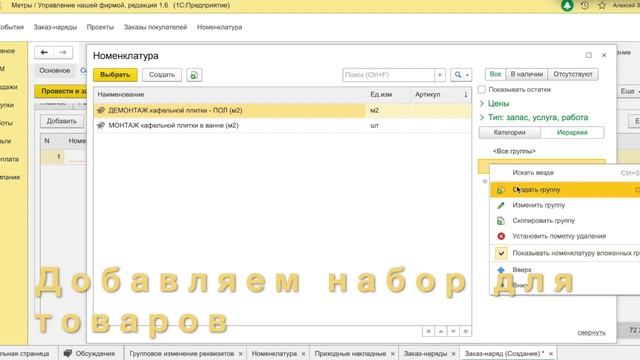Open favorites star icon in title bar

(x=602, y=6)
